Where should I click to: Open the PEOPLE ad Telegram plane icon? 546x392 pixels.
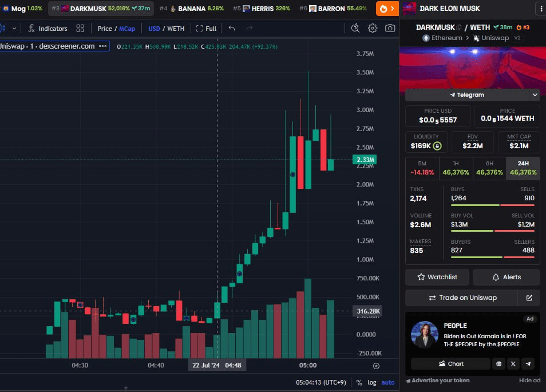[528, 364]
